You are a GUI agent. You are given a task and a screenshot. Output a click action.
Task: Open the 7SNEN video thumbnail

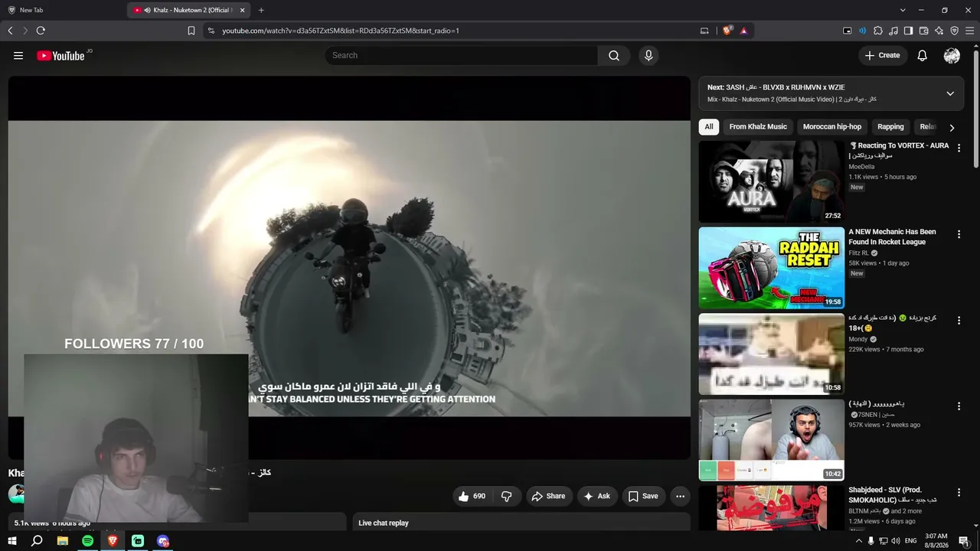pos(772,440)
